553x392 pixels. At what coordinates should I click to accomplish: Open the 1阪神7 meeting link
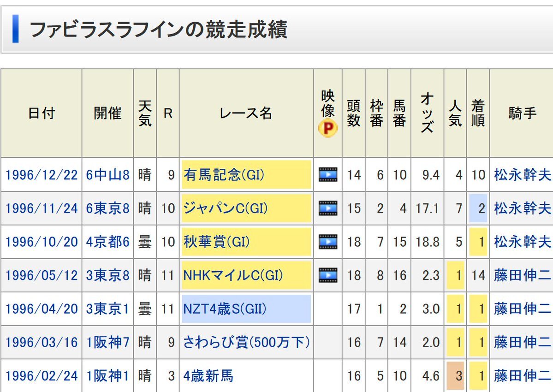107,342
